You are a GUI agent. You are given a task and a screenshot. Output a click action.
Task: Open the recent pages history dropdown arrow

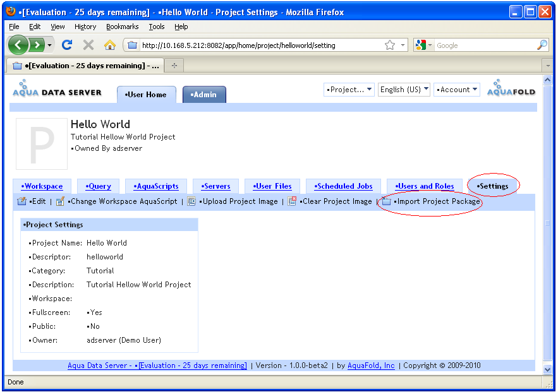tap(49, 45)
